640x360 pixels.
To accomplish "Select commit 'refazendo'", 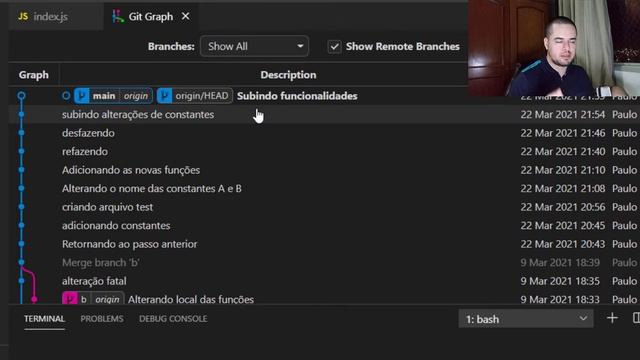I will point(85,151).
